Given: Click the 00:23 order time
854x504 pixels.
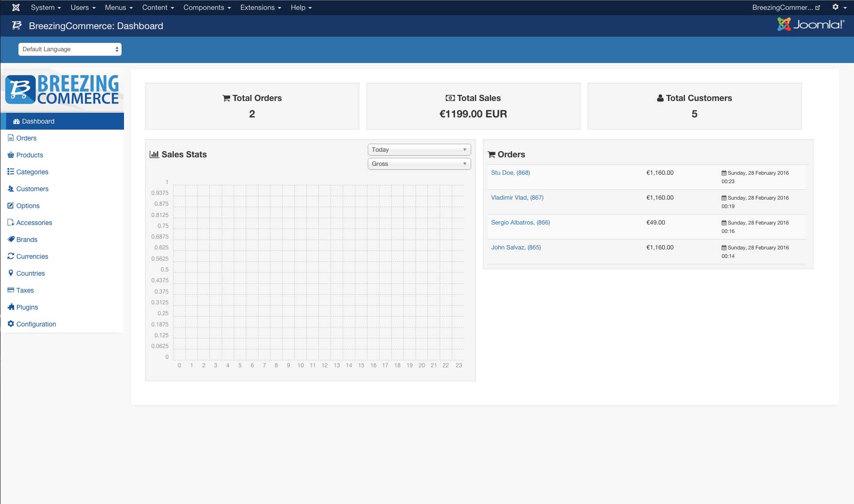Looking at the screenshot, I should pos(728,181).
